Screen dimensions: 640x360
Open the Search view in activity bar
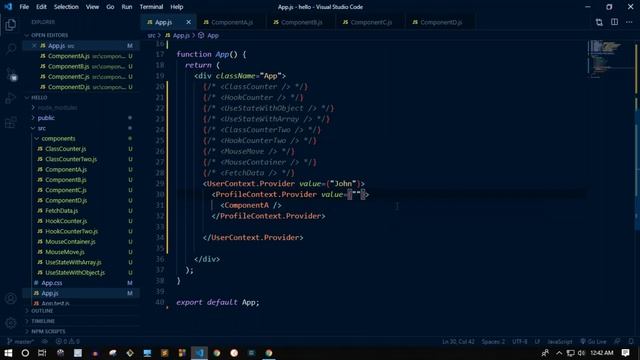pyautogui.click(x=11, y=49)
